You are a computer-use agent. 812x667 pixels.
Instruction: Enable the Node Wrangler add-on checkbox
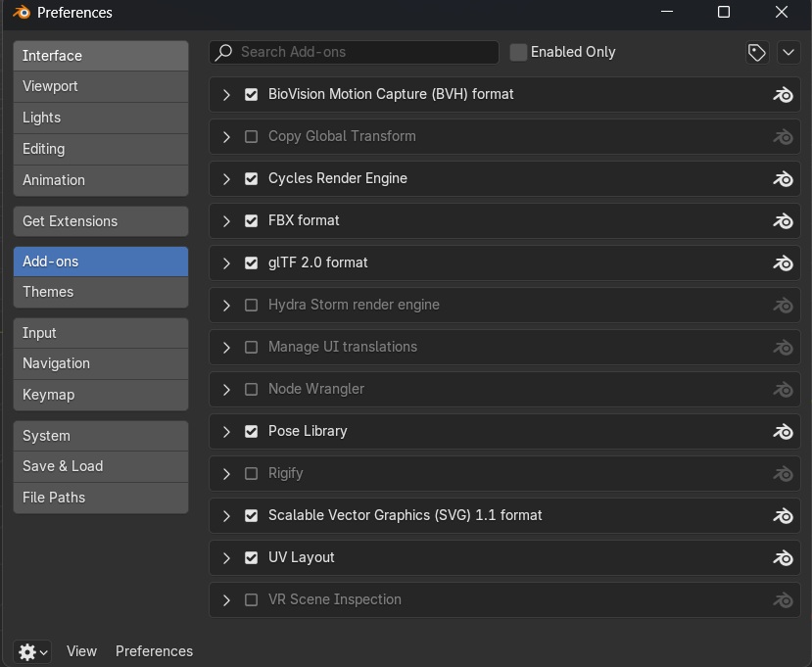(251, 390)
